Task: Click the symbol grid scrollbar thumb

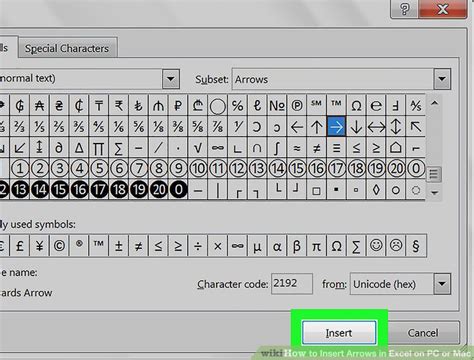Action: (x=434, y=174)
